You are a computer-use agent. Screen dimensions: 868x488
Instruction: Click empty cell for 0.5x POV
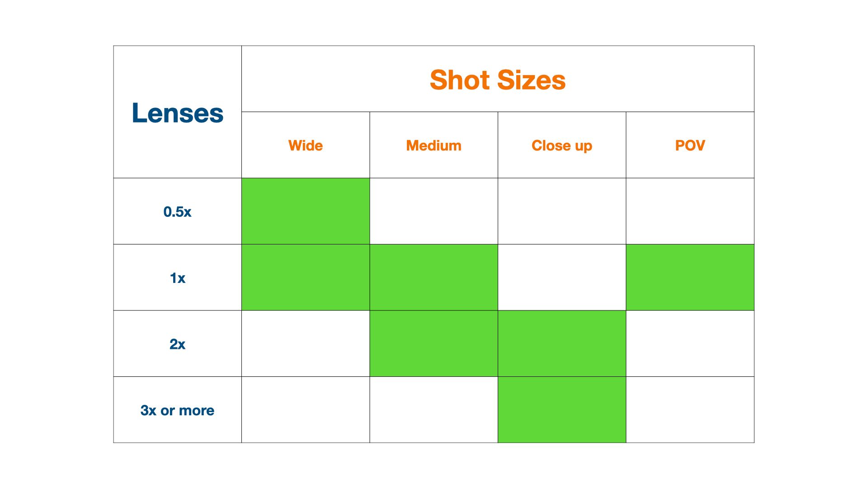pyautogui.click(x=690, y=211)
